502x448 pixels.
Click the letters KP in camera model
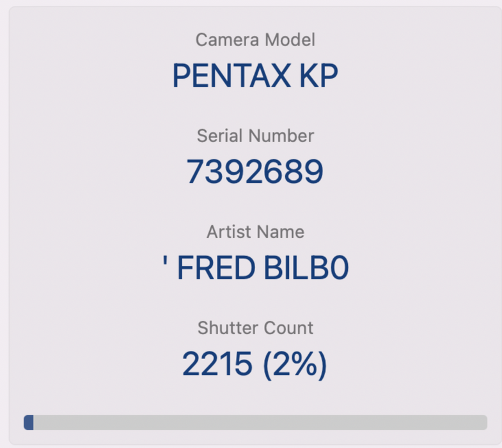[x=317, y=76]
